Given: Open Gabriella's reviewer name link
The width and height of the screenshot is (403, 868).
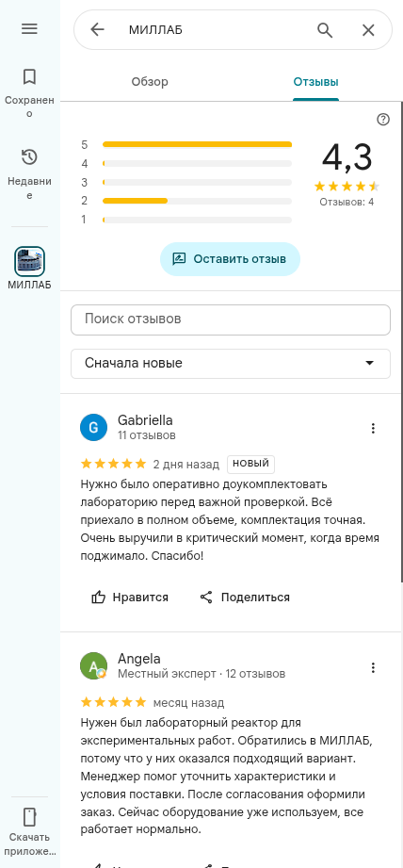Looking at the screenshot, I should 145,420.
